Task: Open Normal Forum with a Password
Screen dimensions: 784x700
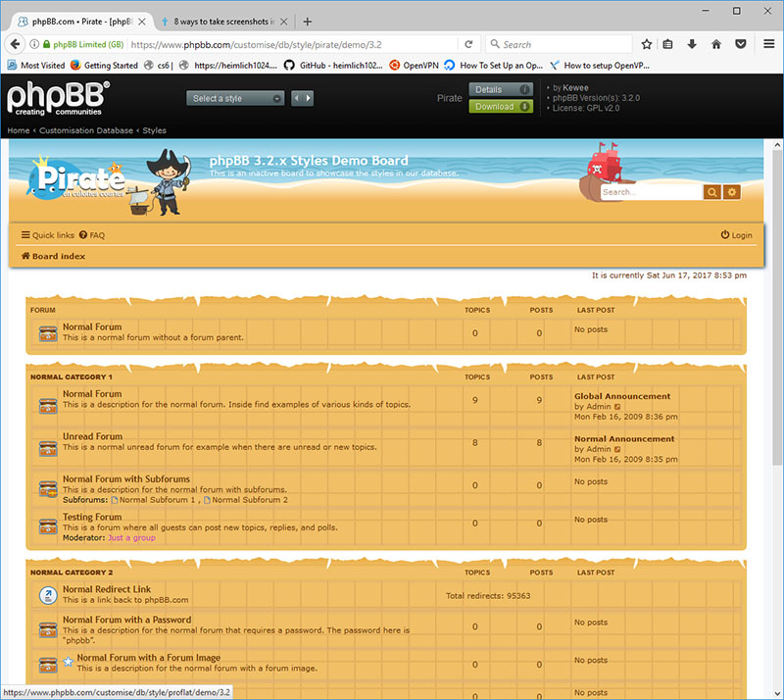Action: click(127, 620)
